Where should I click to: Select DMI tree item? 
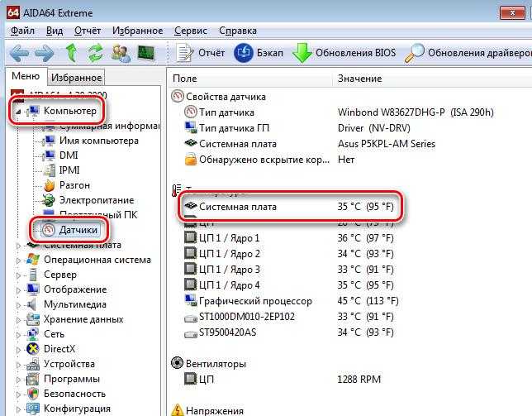[69, 155]
